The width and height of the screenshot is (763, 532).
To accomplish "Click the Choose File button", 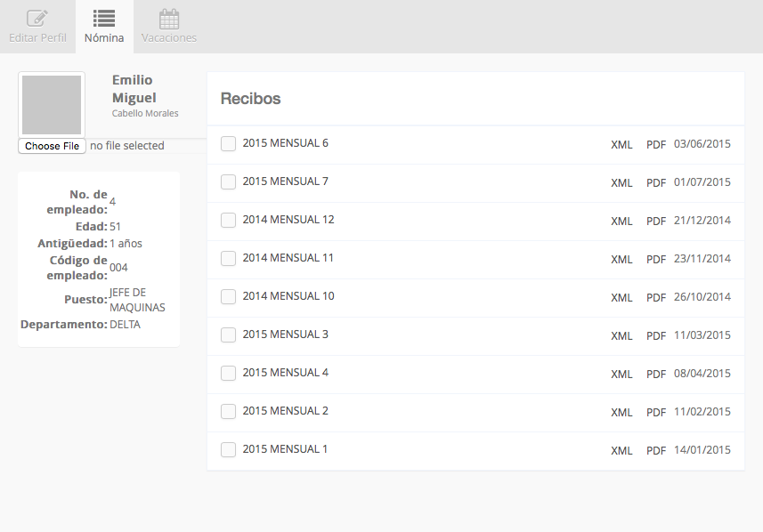I will point(52,146).
